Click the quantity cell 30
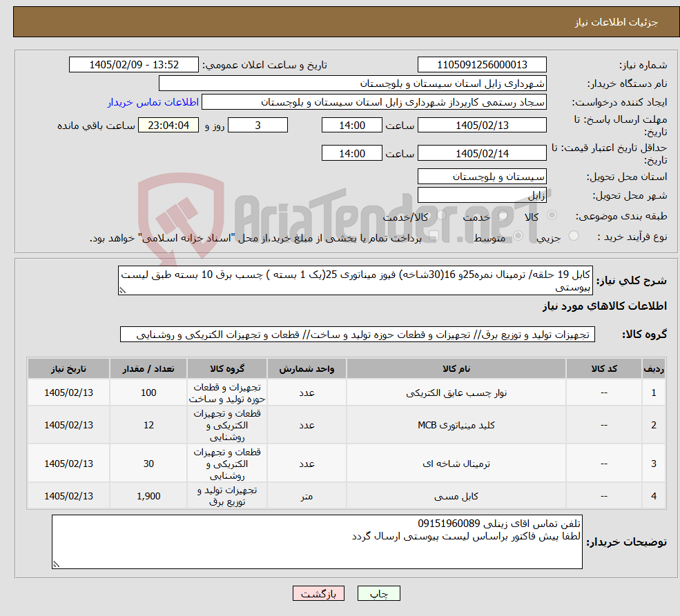The width and height of the screenshot is (680, 616). pyautogui.click(x=148, y=464)
